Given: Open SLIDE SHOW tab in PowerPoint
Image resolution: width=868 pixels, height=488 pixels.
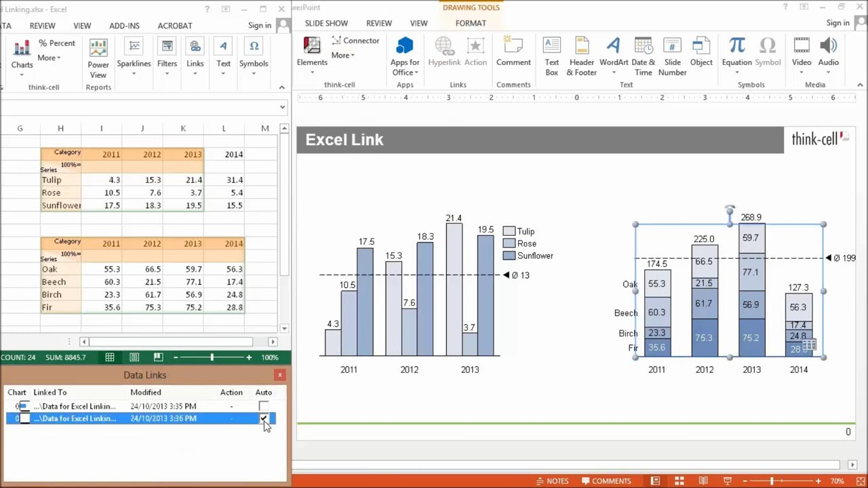Looking at the screenshot, I should tap(326, 23).
